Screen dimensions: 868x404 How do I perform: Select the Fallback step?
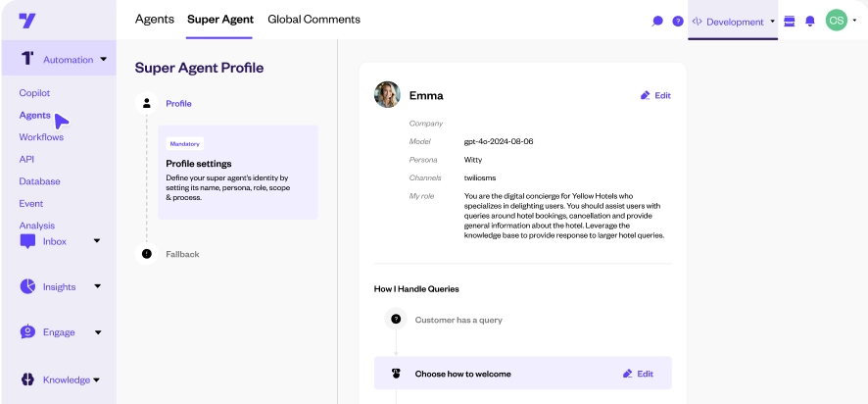point(181,254)
